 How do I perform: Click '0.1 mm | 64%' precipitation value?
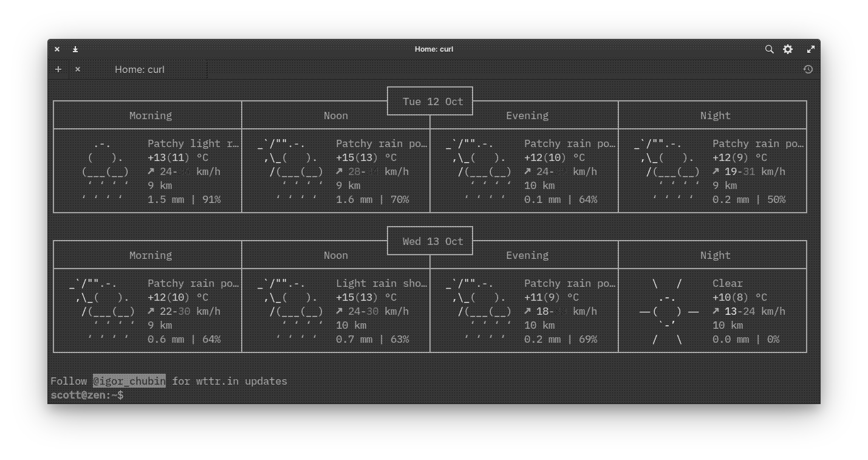(x=561, y=199)
